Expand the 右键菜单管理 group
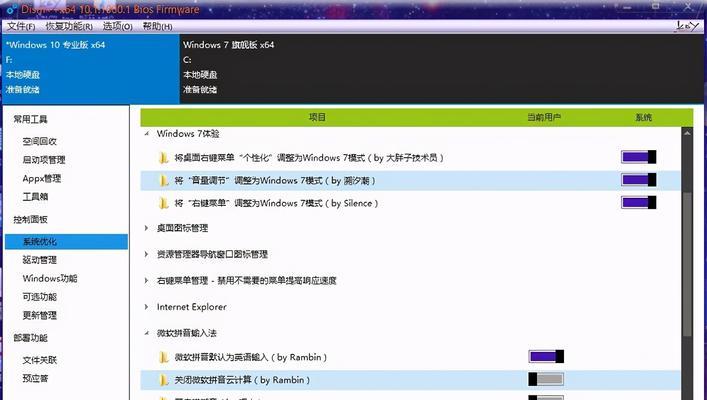This screenshot has width=707, height=400. tap(147, 280)
